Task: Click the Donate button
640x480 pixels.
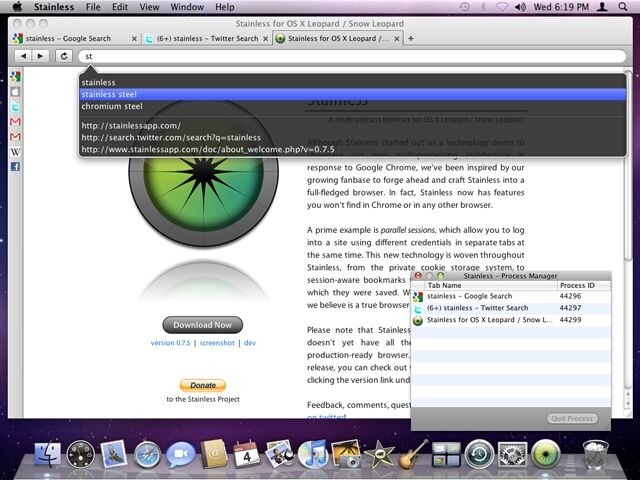Action: click(x=202, y=385)
